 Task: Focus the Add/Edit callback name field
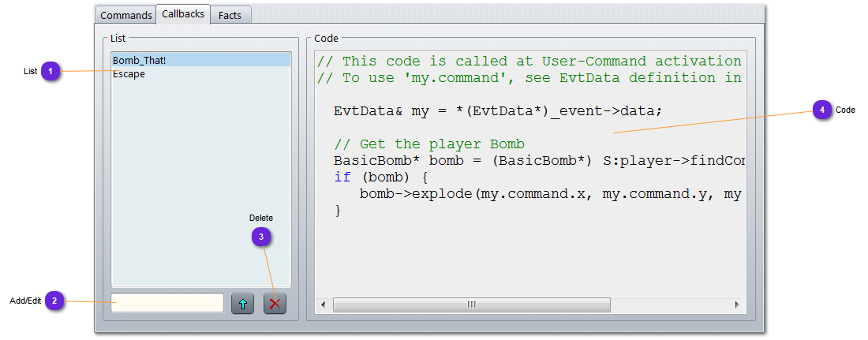click(167, 303)
